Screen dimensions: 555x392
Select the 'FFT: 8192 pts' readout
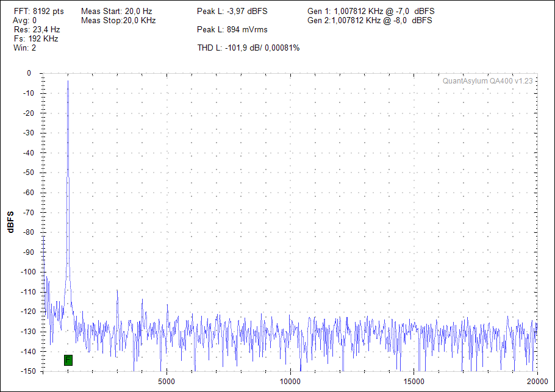[39, 12]
